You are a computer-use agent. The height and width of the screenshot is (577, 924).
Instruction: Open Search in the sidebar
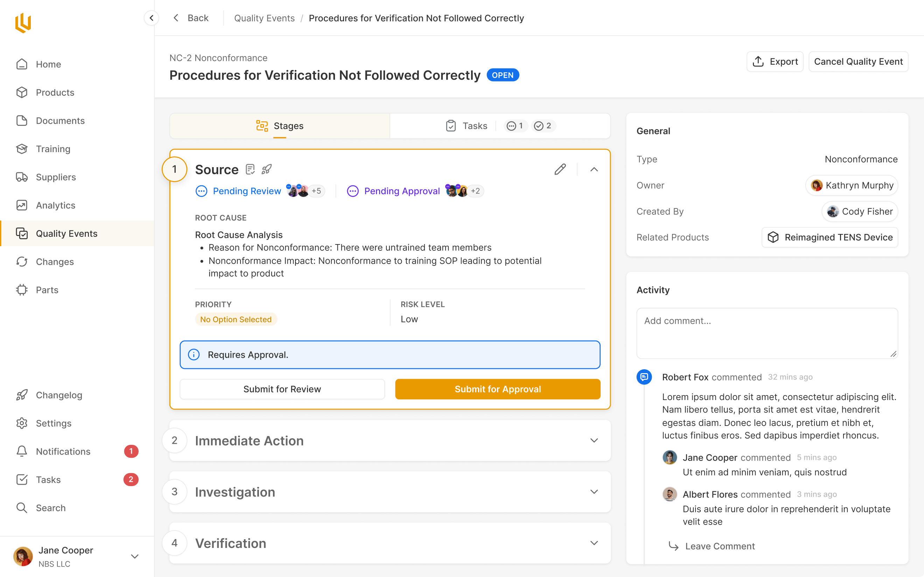tap(50, 507)
